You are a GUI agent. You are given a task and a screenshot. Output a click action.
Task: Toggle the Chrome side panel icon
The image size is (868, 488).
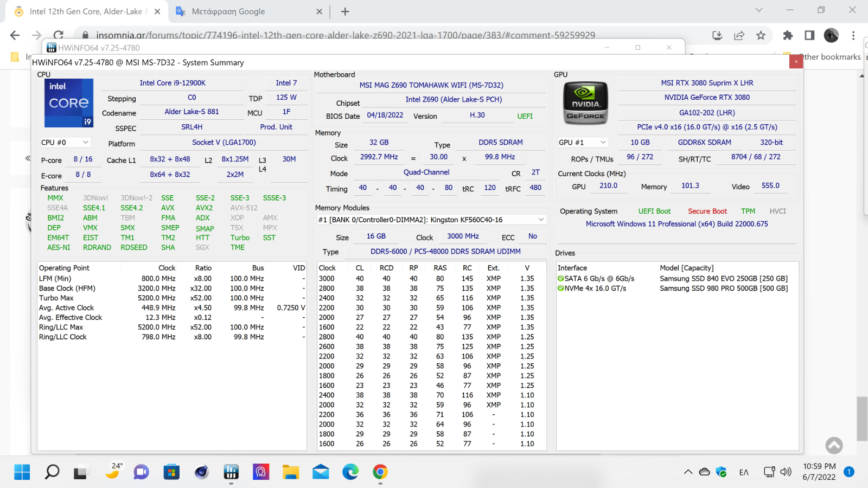click(x=809, y=35)
